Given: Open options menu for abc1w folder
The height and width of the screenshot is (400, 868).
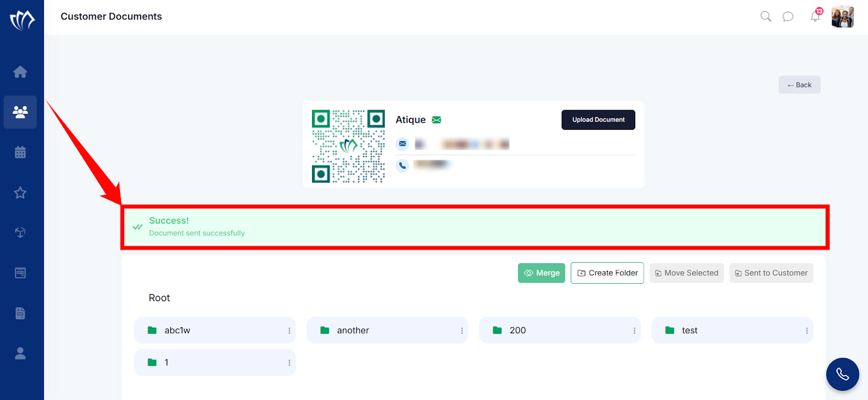Looking at the screenshot, I should point(289,331).
